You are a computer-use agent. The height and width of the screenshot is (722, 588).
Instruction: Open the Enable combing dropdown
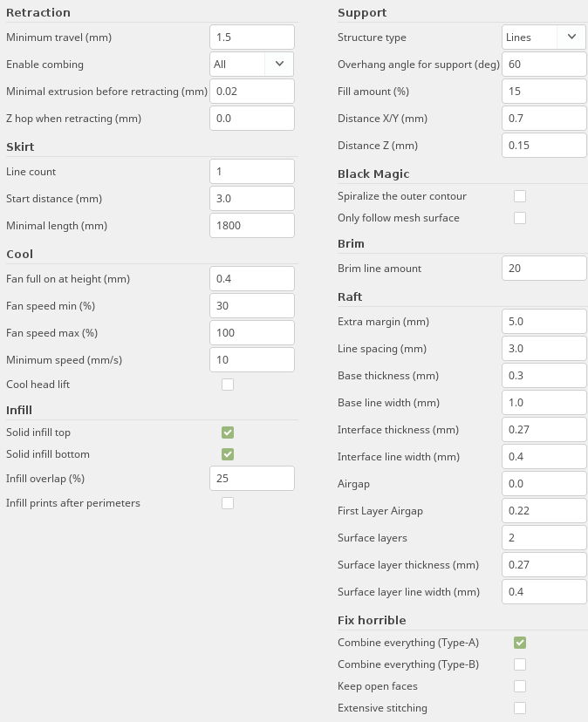tap(252, 65)
